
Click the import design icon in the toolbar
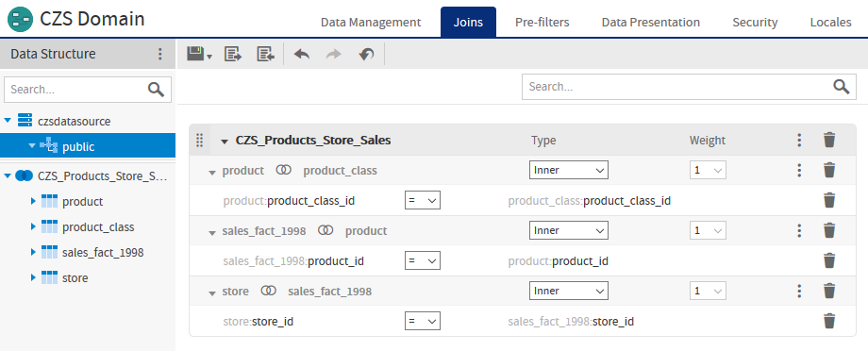click(x=266, y=54)
